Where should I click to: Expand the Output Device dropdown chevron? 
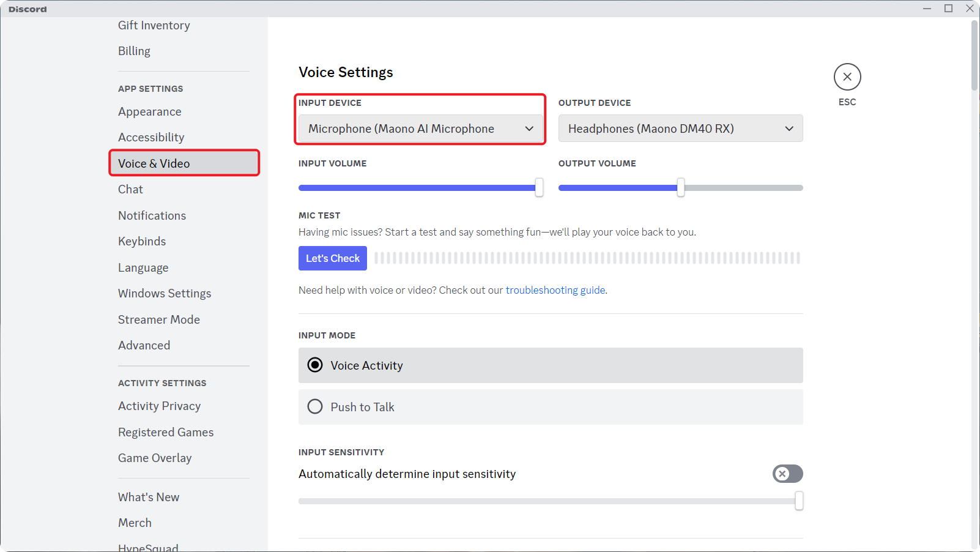789,129
